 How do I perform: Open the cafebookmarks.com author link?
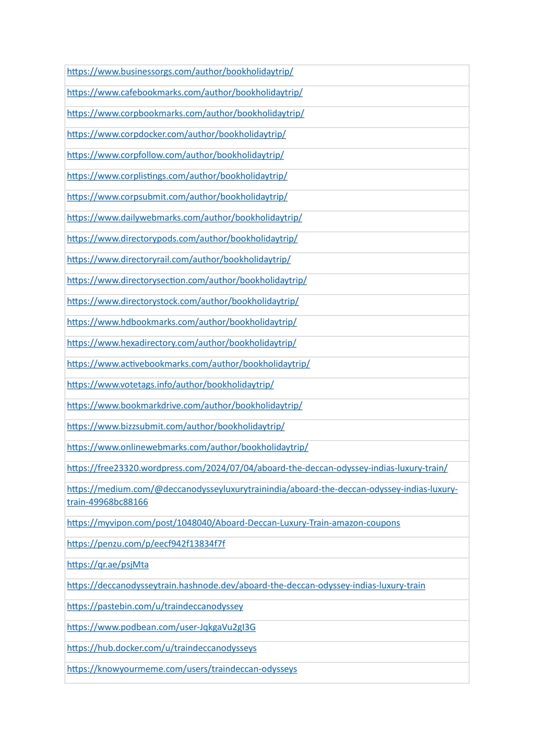[x=185, y=92]
